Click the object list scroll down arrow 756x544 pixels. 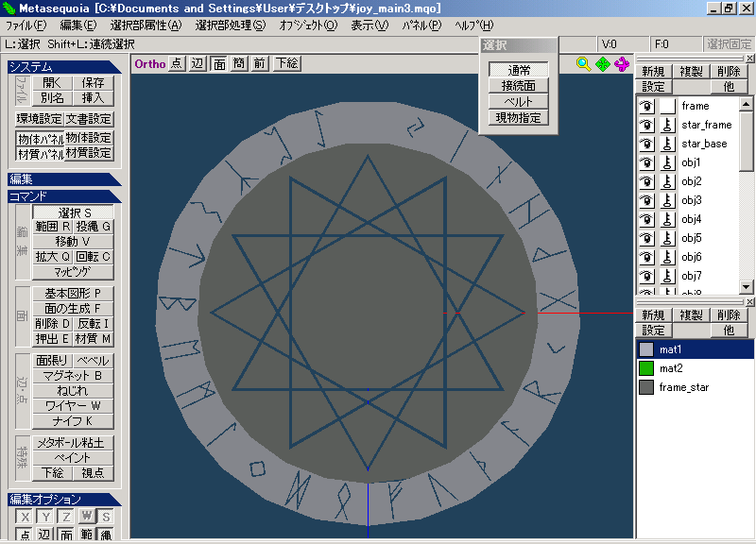click(x=746, y=287)
